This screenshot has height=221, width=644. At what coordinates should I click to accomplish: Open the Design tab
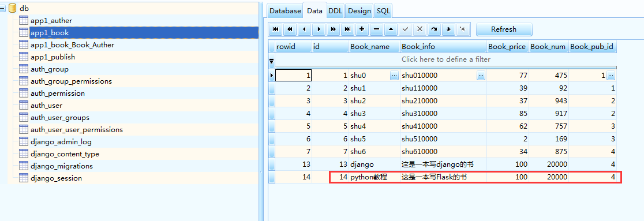[360, 11]
